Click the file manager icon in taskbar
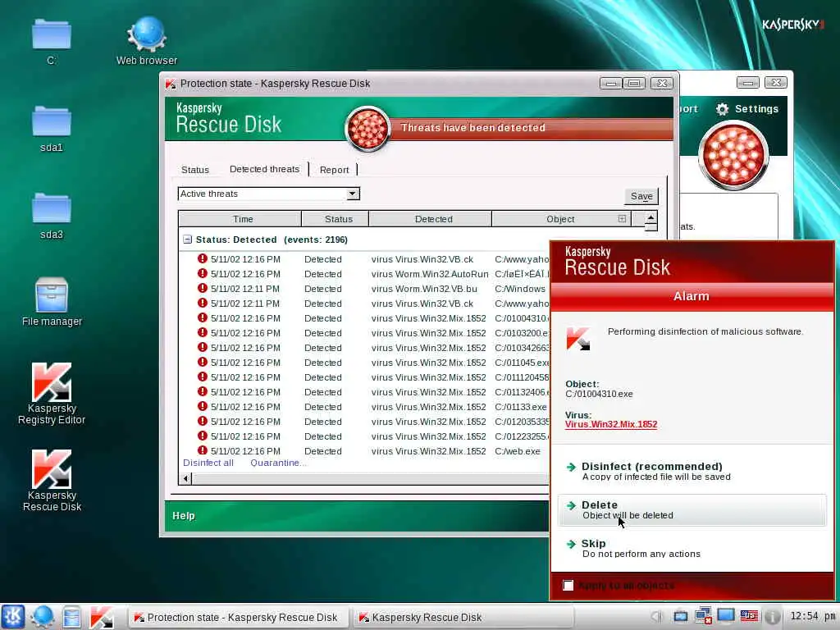Viewport: 840px width, 630px height. point(72,617)
